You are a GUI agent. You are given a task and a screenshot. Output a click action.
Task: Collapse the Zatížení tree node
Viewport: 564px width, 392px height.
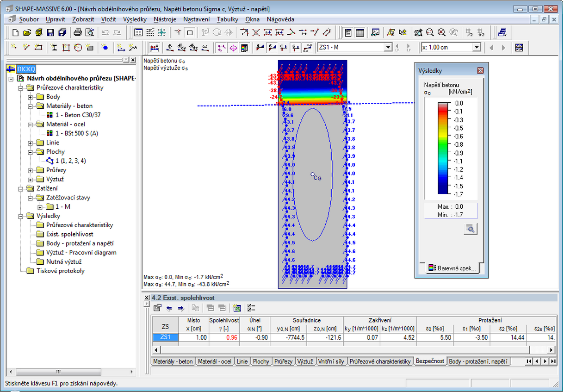[x=21, y=188]
